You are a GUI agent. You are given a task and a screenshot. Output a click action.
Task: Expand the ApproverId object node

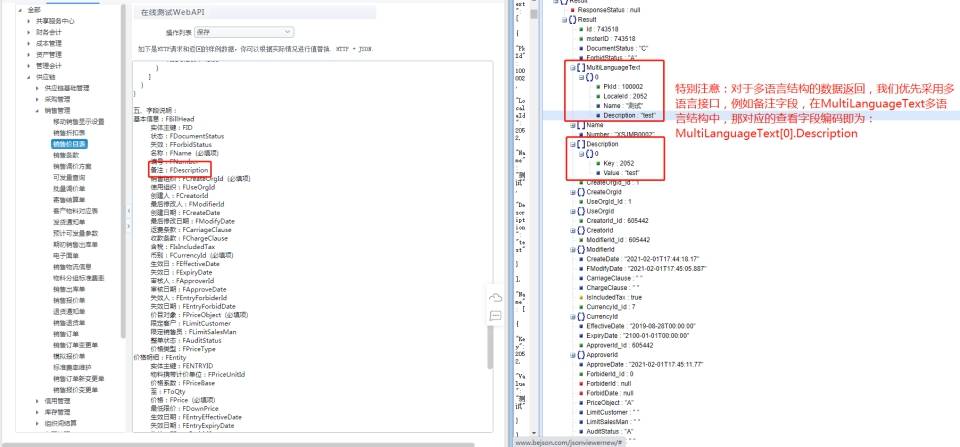(x=573, y=355)
